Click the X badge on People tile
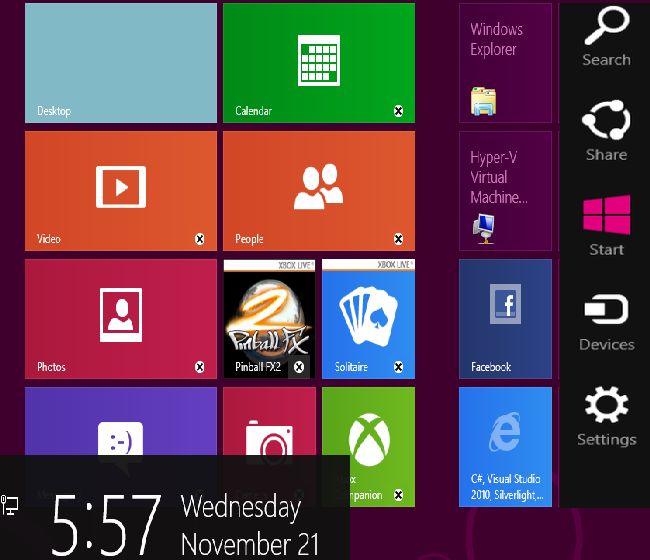This screenshot has width=650, height=560. tap(398, 239)
